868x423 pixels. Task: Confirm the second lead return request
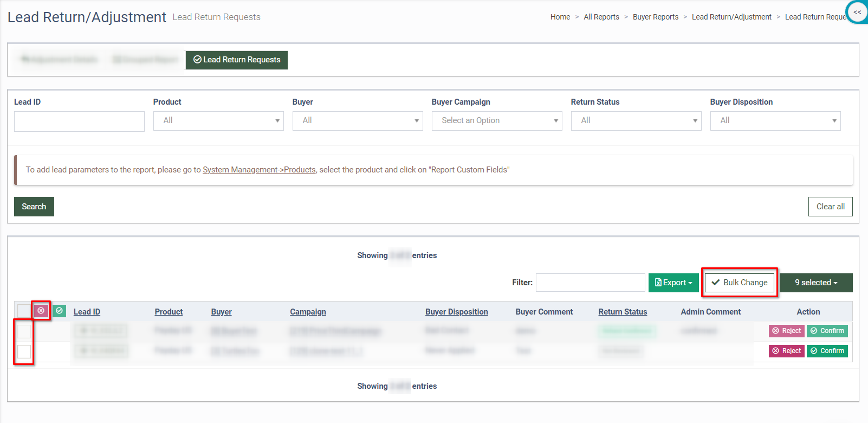[827, 351]
